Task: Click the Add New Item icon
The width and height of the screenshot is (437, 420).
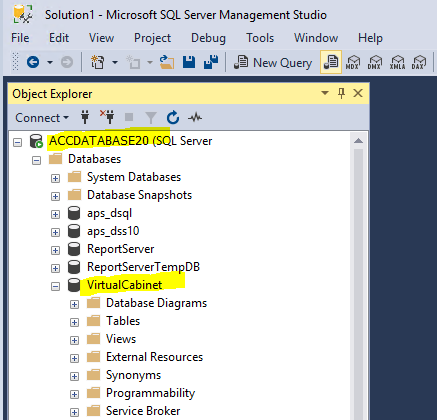Action: 133,62
